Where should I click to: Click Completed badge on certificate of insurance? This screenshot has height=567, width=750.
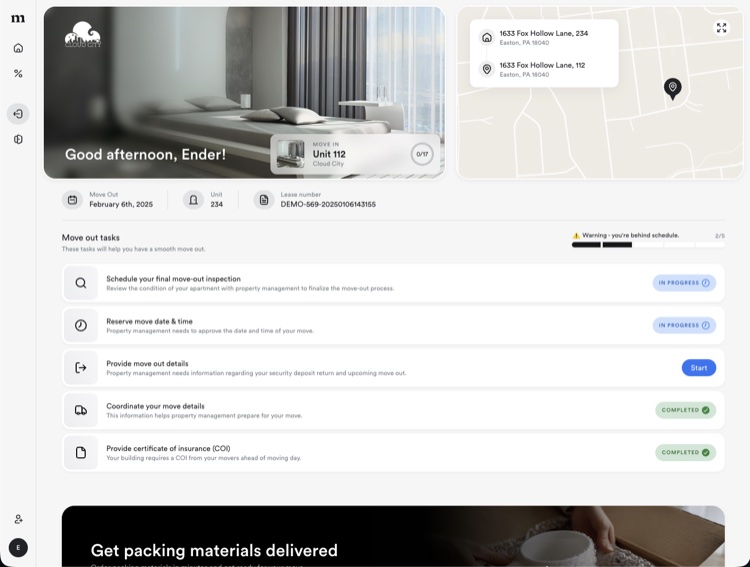(x=685, y=452)
